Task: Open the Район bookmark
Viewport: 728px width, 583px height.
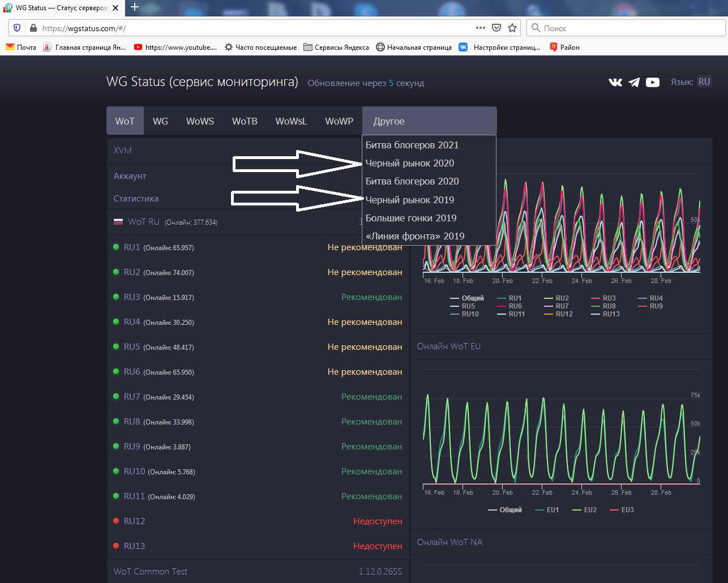Action: 564,47
